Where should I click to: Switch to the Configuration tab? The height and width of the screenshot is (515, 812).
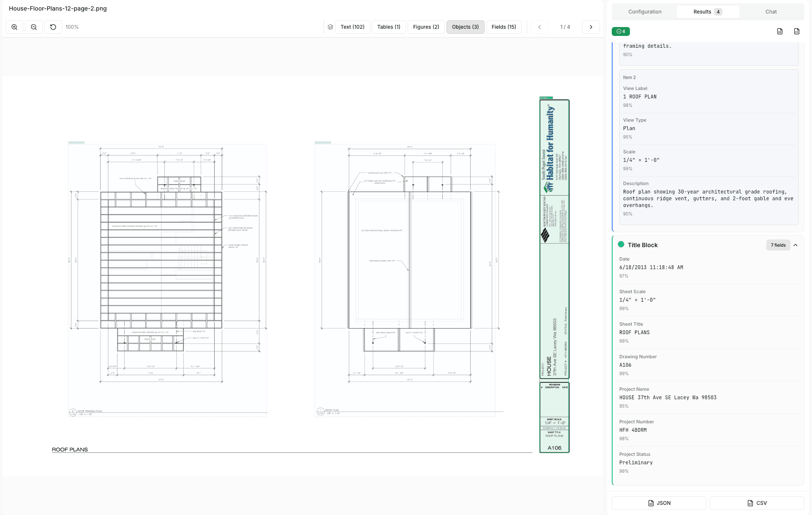click(x=645, y=12)
